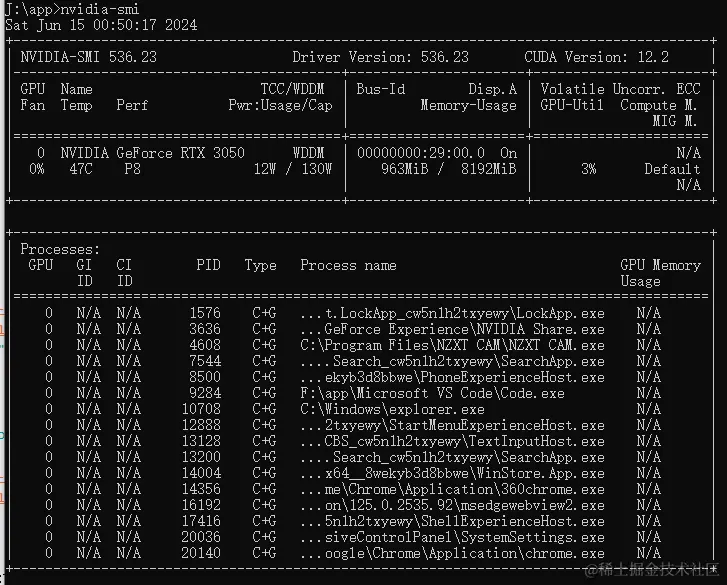
Task: Click PID '4608' in process list
Action: [204, 345]
